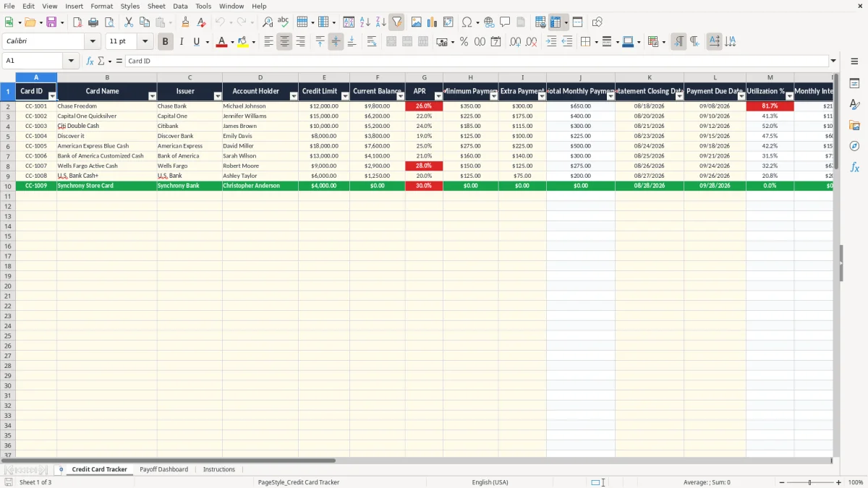Click the zoom out minus button
Viewport: 868px width, 488px height.
click(x=781, y=482)
